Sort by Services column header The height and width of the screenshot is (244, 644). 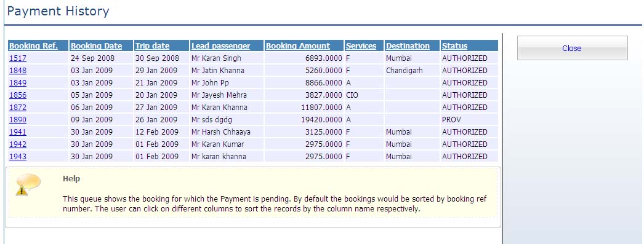[x=361, y=46]
